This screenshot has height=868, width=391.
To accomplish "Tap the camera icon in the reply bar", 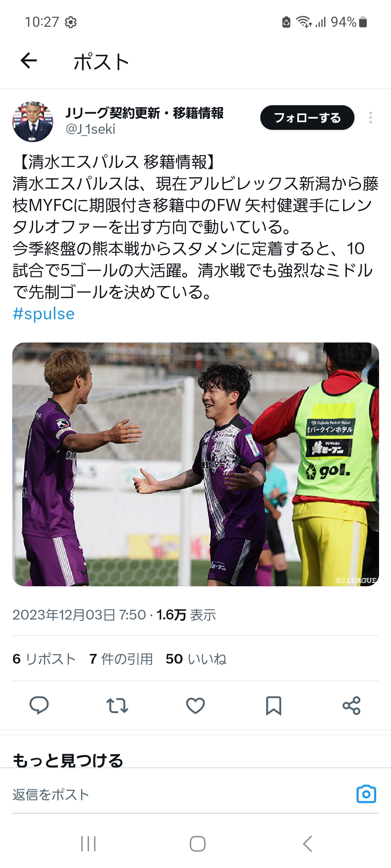I will coord(366,795).
